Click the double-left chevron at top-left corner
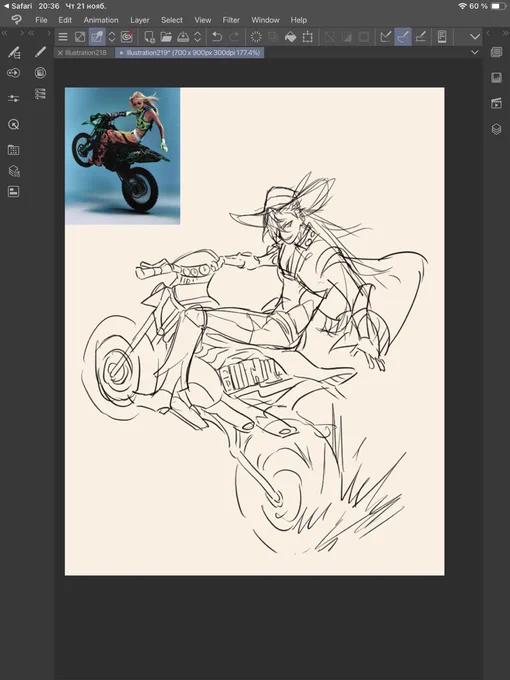510x680 pixels. [x=4, y=33]
